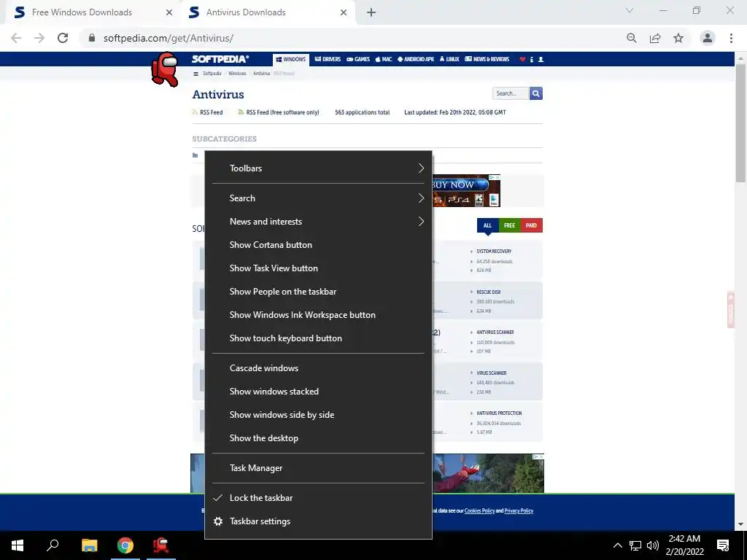Click the red heart icon in Softpedia header
This screenshot has width=747, height=560.
tap(522, 60)
